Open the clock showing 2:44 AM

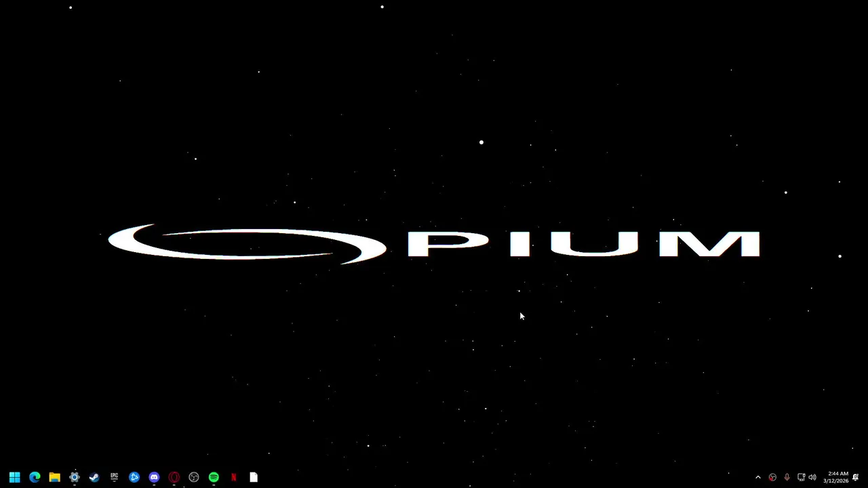(836, 477)
